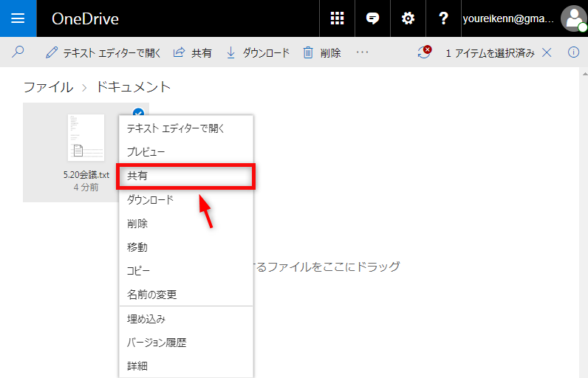Image resolution: width=588 pixels, height=378 pixels.
Task: Click the 5.20会議.txt file name
Action: pos(86,175)
